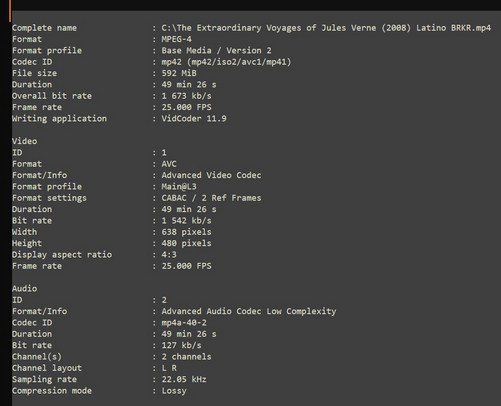Click the Advanced Video Codec text
The image size is (501, 406).
pyautogui.click(x=211, y=175)
